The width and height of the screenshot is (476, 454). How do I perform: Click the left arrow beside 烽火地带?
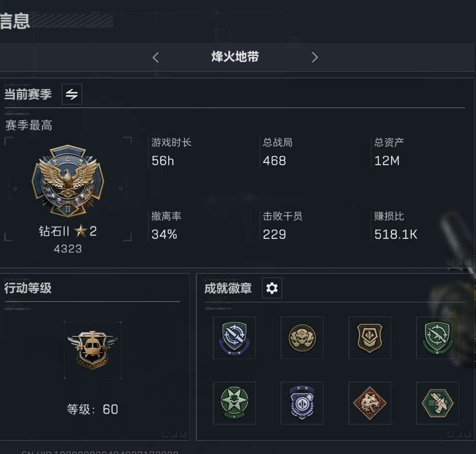156,57
